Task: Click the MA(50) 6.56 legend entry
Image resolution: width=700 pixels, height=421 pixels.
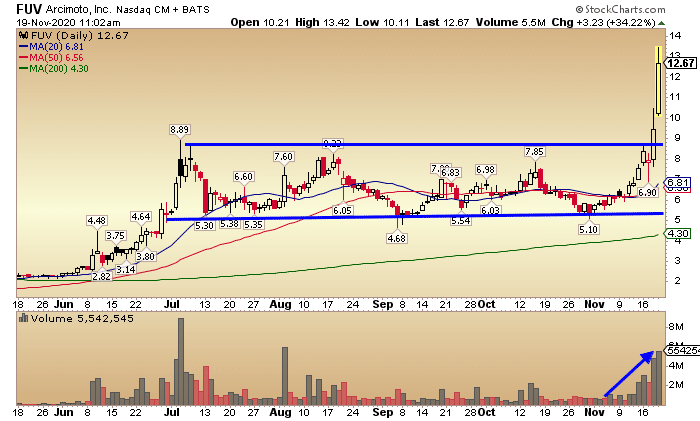Action: 51,58
